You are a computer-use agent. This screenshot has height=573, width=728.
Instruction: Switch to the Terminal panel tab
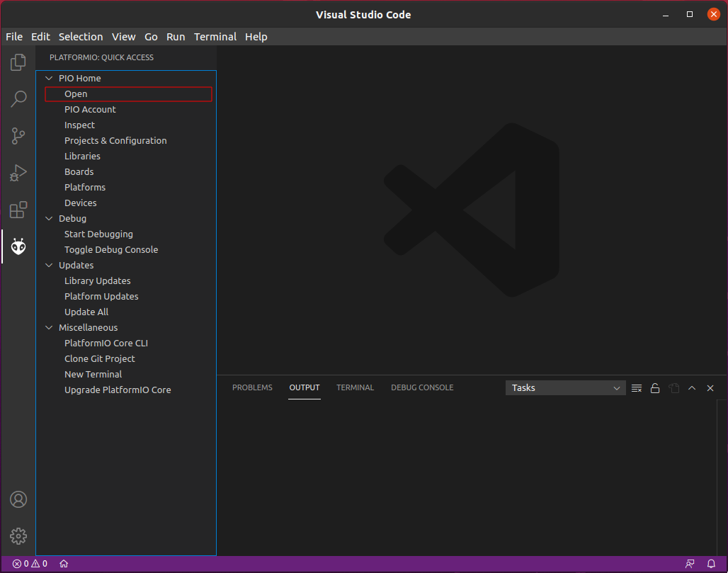[355, 387]
